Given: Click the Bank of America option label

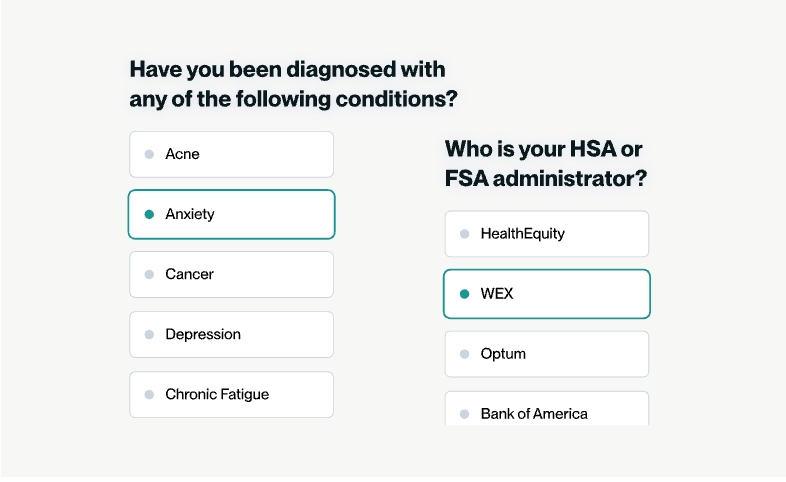Looking at the screenshot, I should coord(534,413).
